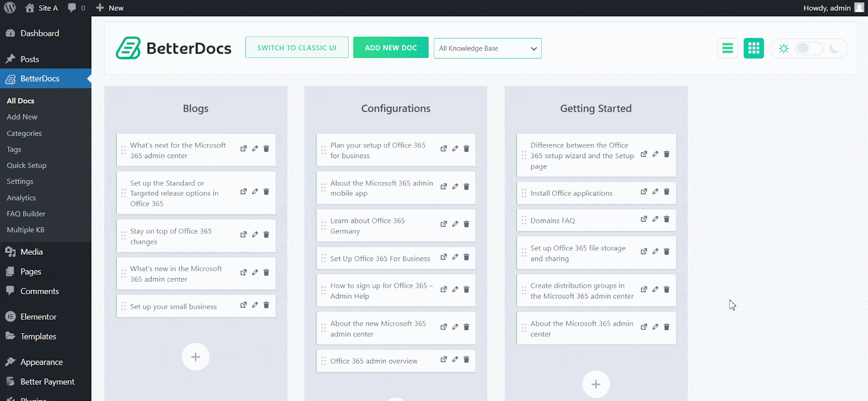Screen dimensions: 868x401
Task: Grab drag handle of 'Set up your small business'
Action: click(123, 306)
